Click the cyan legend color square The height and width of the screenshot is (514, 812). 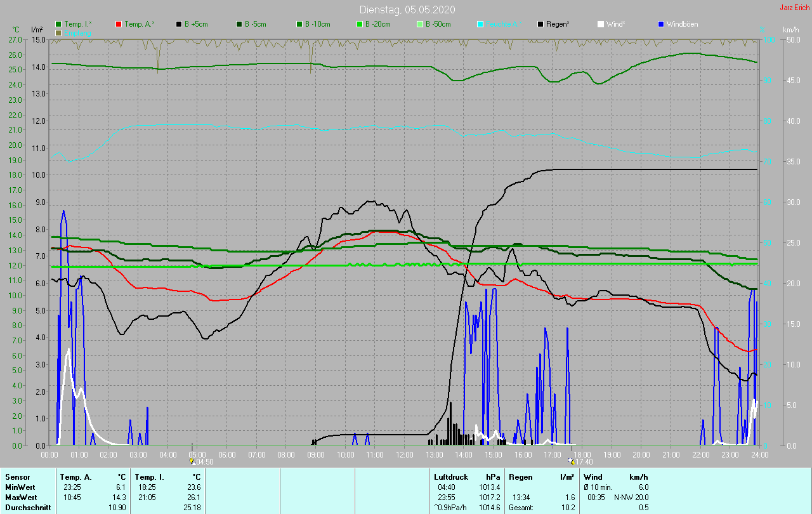pos(480,24)
